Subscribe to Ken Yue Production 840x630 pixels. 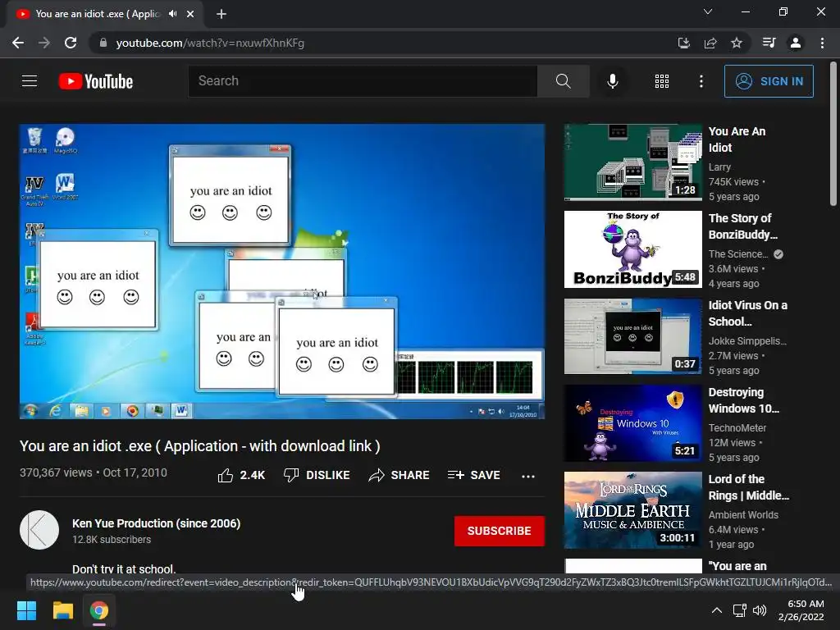point(500,531)
